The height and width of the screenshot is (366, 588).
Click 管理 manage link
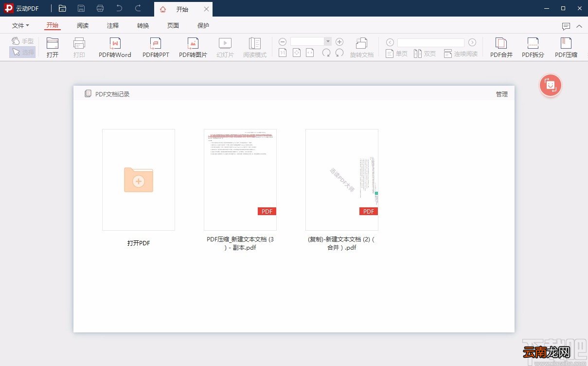coord(502,94)
